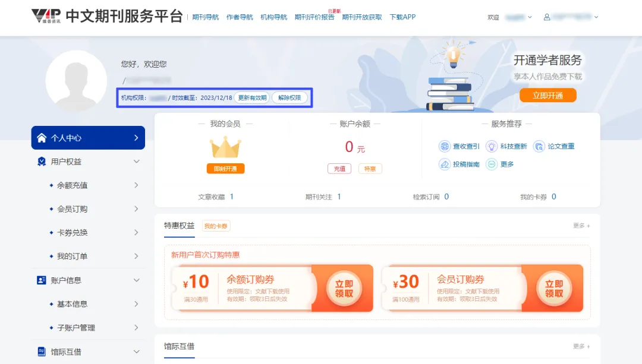642x364 pixels.
Task: Click the profile avatar picture
Action: (76, 81)
